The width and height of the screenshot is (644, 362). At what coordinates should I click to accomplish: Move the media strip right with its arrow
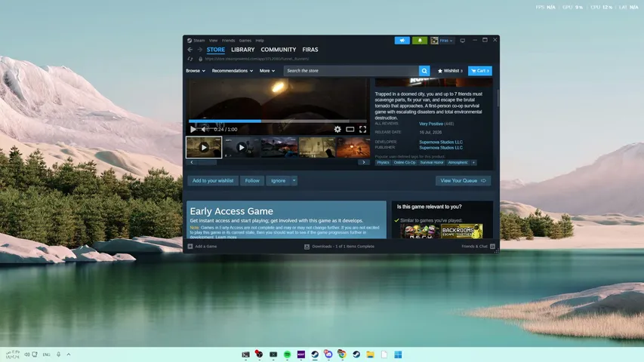coord(363,162)
